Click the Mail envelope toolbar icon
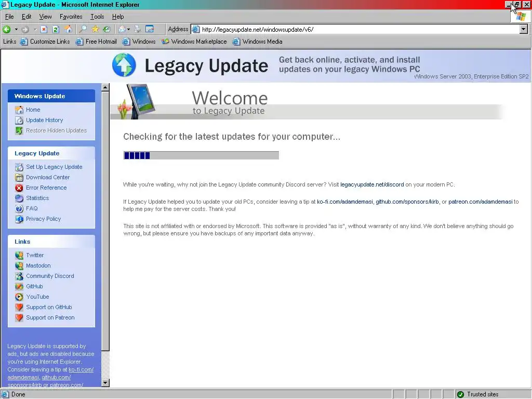Screen dimensions: 532x399 click(122, 30)
